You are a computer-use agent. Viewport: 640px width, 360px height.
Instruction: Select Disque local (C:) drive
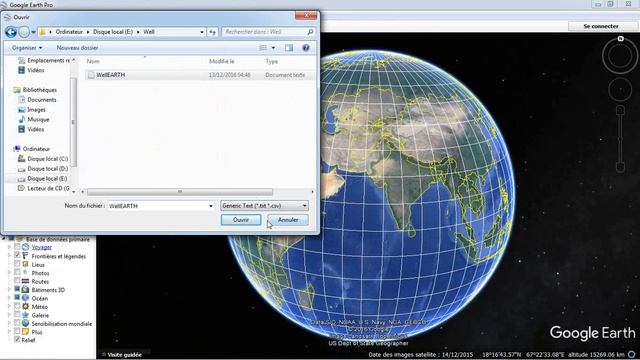click(43, 159)
